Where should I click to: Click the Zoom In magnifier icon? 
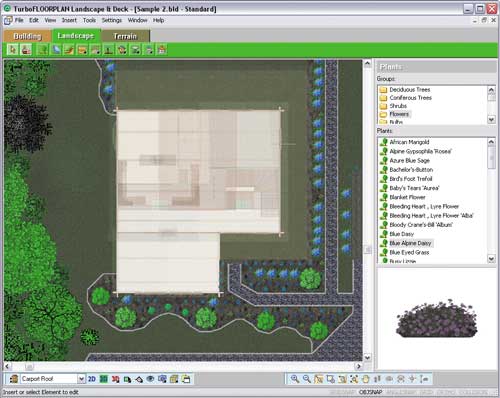click(x=295, y=379)
